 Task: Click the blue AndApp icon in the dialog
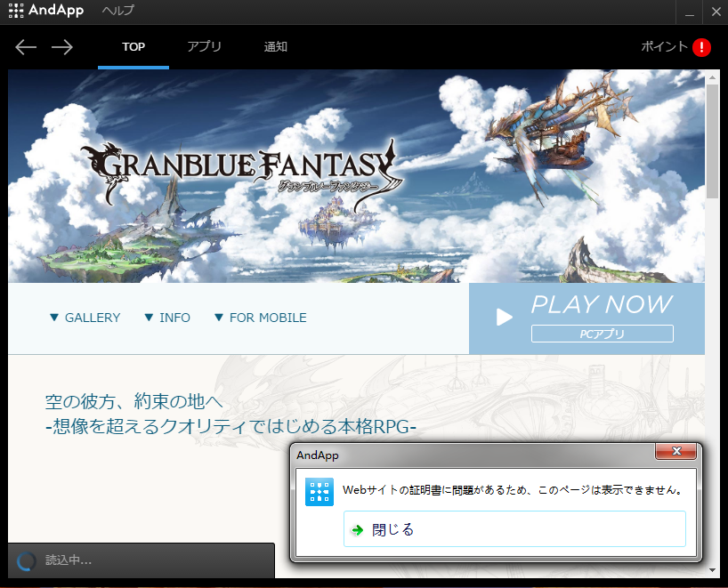pos(319,490)
